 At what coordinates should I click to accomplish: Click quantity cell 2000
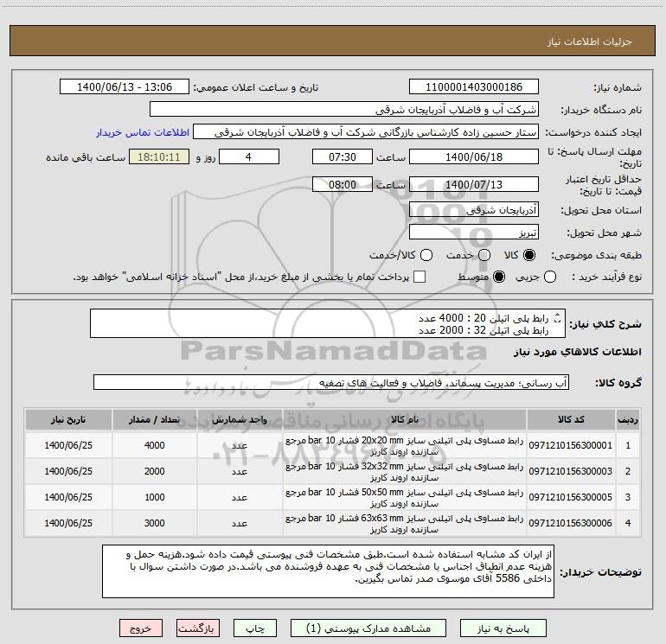tap(154, 471)
